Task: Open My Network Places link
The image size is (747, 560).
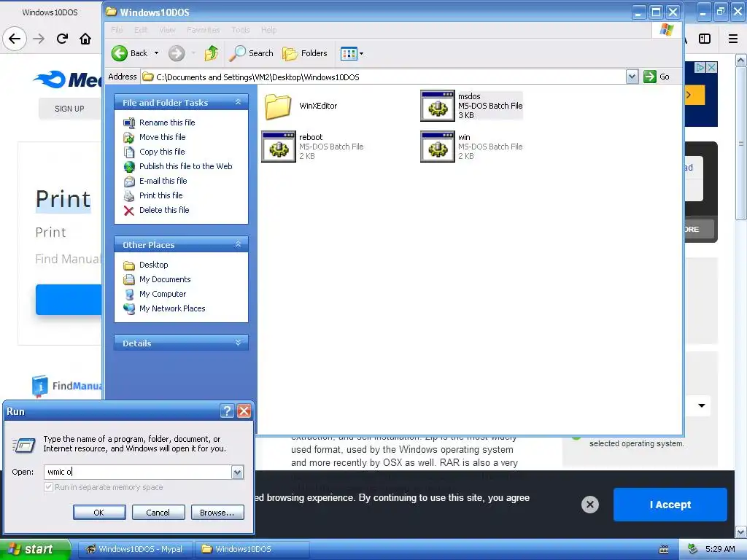Action: coord(172,308)
